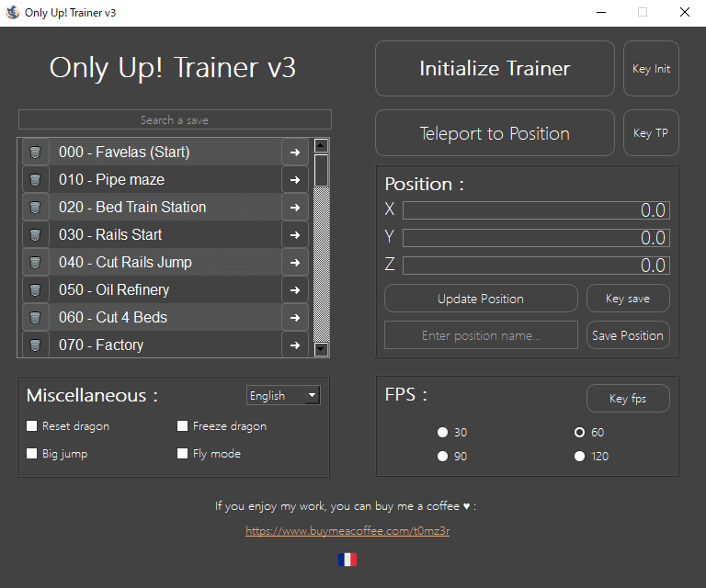The height and width of the screenshot is (588, 706).
Task: Delete the 050 - Oil Refinery save
Action: (x=35, y=289)
